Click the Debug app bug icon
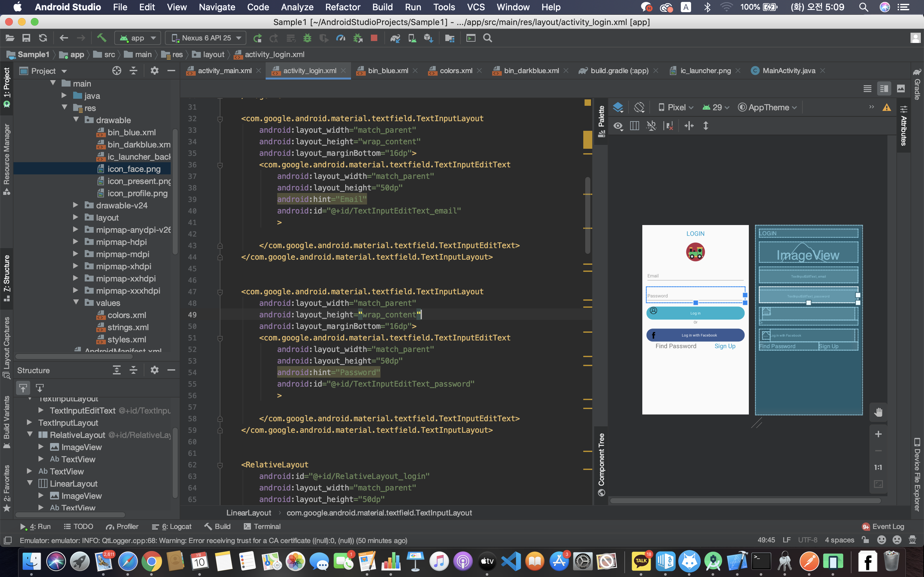The image size is (924, 577). [307, 38]
